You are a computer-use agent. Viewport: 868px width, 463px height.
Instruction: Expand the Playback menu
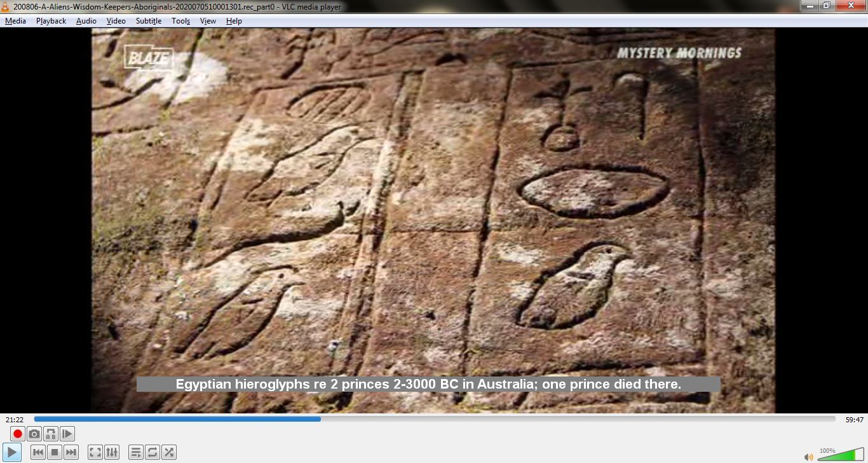(50, 20)
